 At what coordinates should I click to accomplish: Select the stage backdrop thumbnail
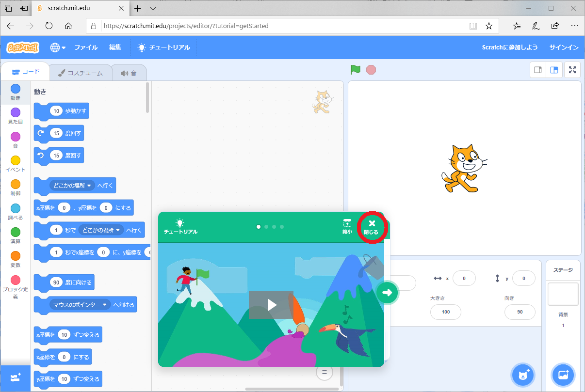point(563,294)
